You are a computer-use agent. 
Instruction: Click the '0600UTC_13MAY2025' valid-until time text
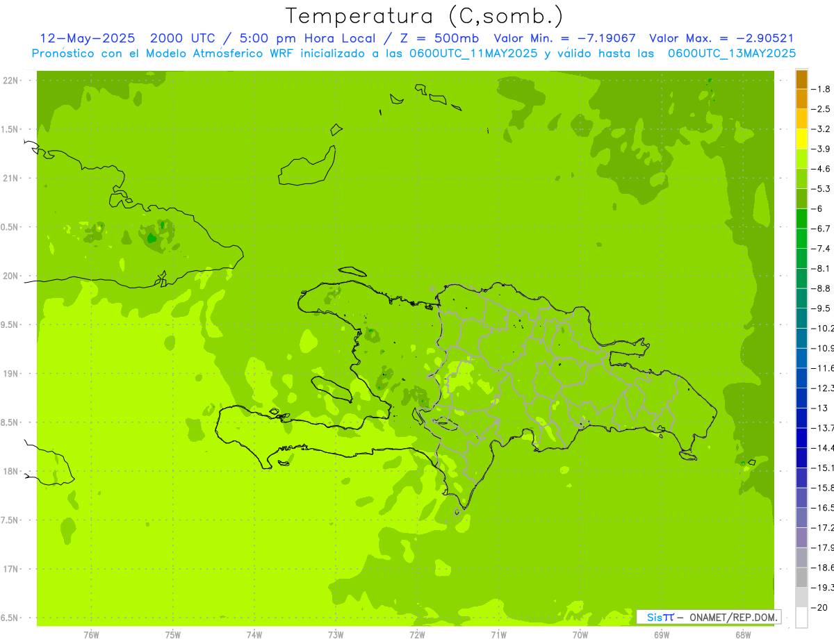[x=731, y=53]
